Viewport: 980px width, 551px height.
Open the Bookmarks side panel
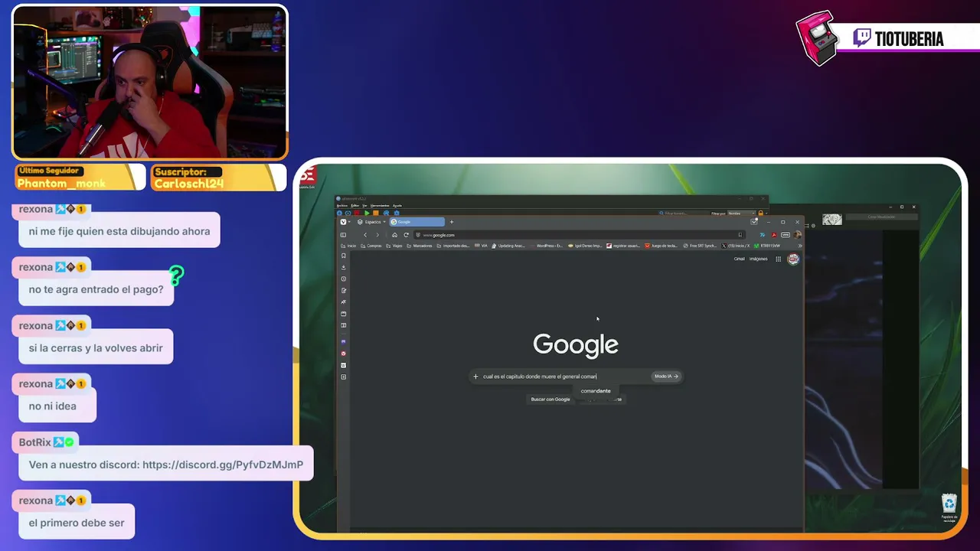tap(344, 256)
